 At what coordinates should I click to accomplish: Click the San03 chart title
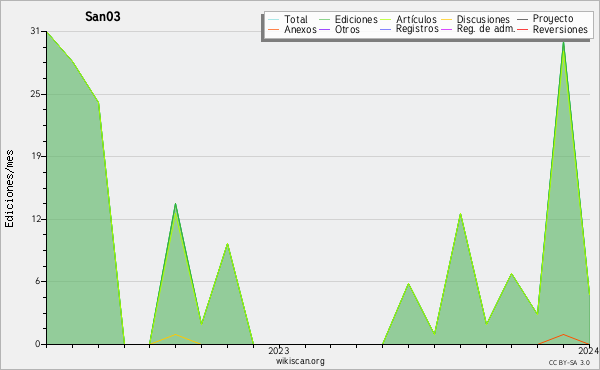click(103, 16)
